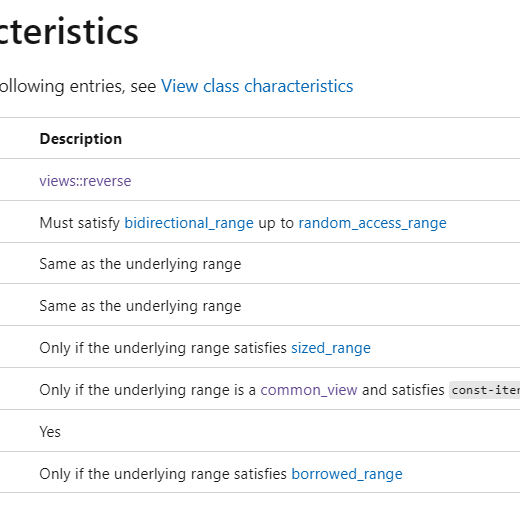Click the text before the common_view link
This screenshot has width=520, height=512.
point(148,390)
